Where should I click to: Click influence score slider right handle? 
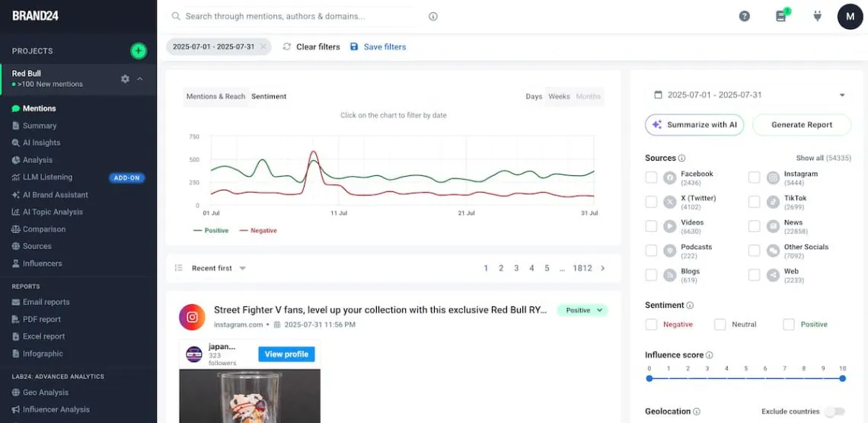click(x=842, y=379)
